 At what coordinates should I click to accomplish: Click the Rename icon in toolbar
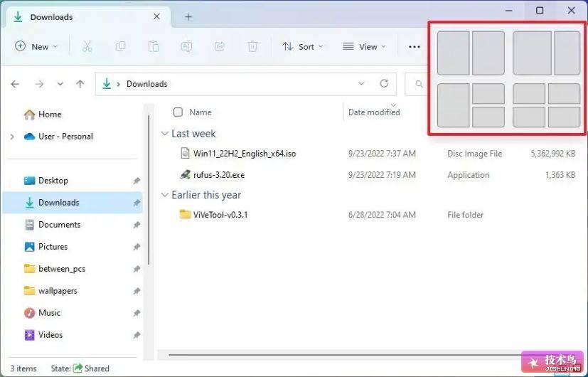186,46
